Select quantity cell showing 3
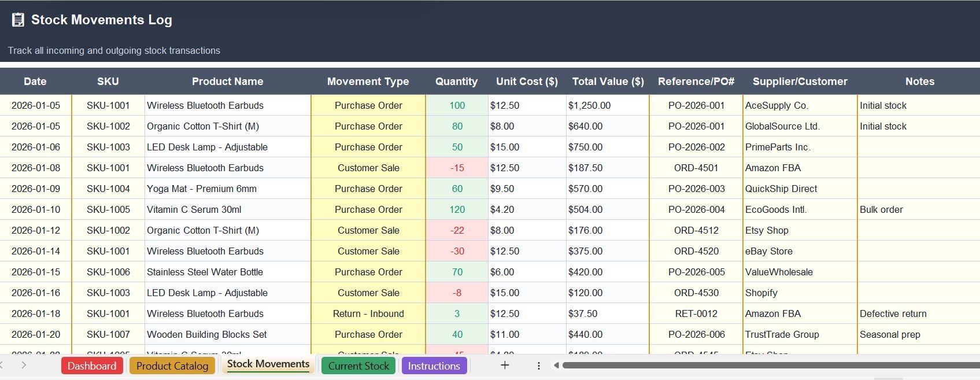 click(457, 313)
